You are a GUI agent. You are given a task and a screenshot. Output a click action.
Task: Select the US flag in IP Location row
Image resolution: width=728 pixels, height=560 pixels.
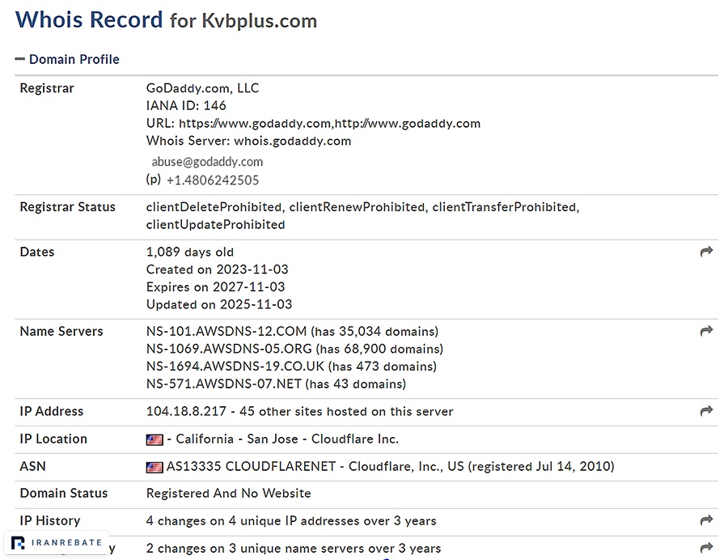[154, 439]
